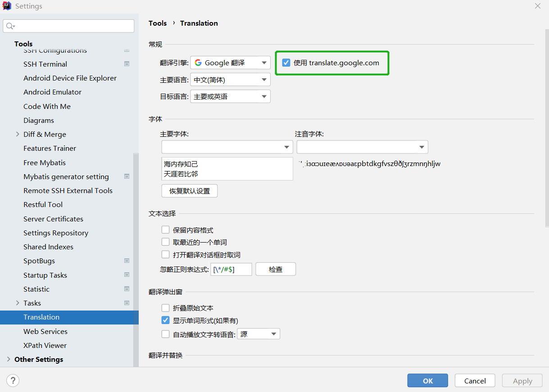Open the 注音字体 font dropdown
The image size is (549, 392).
(362, 147)
